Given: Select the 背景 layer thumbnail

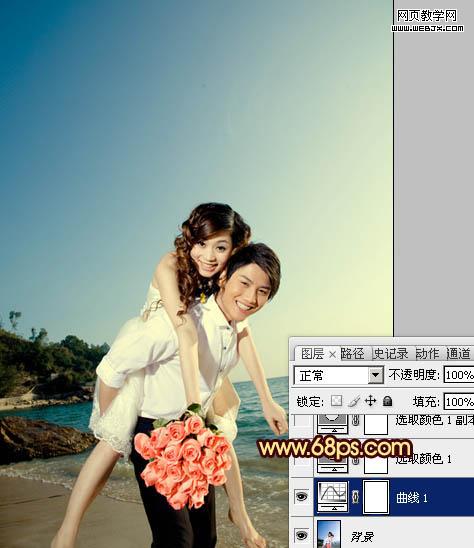Looking at the screenshot, I should 330,534.
